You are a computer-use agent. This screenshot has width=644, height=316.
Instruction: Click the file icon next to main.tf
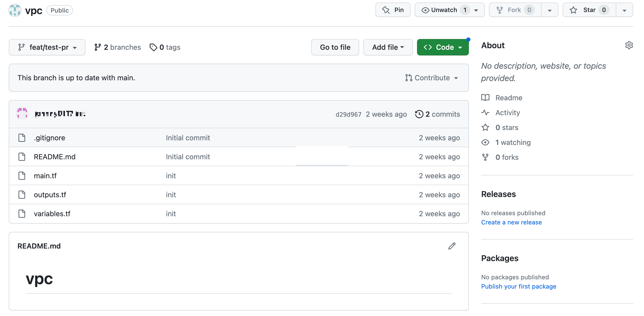[x=22, y=176]
